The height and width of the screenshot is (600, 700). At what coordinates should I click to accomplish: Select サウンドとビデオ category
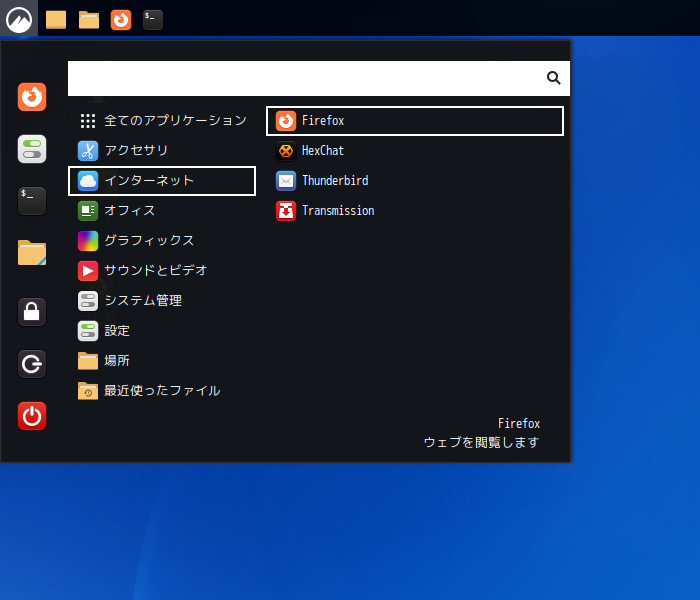[x=162, y=271]
